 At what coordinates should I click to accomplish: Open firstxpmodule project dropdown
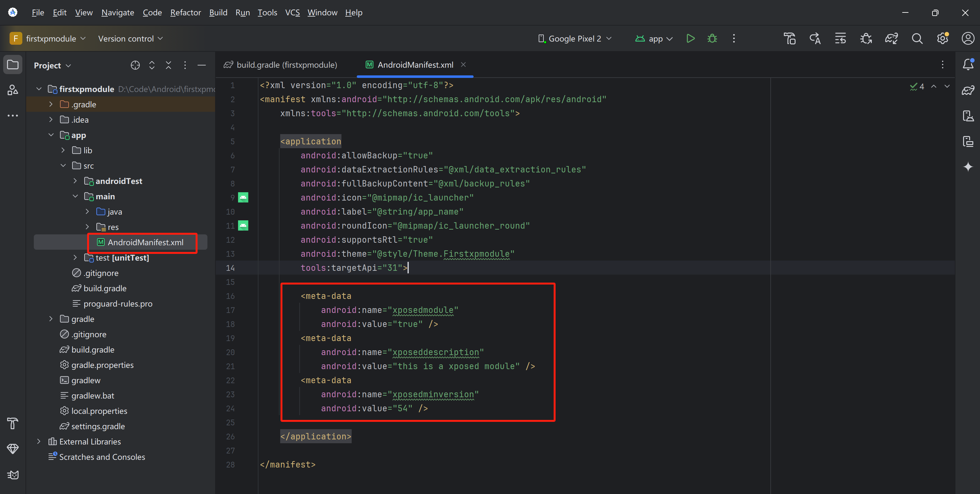48,38
